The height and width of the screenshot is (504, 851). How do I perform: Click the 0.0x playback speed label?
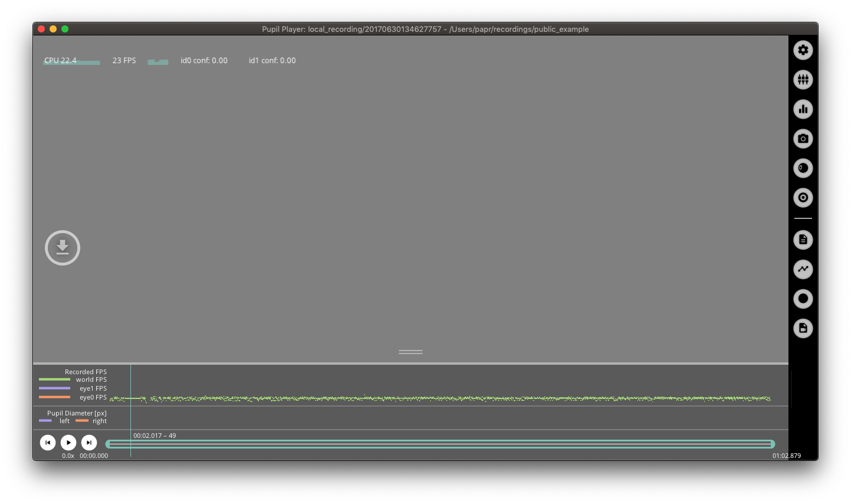[x=68, y=456]
